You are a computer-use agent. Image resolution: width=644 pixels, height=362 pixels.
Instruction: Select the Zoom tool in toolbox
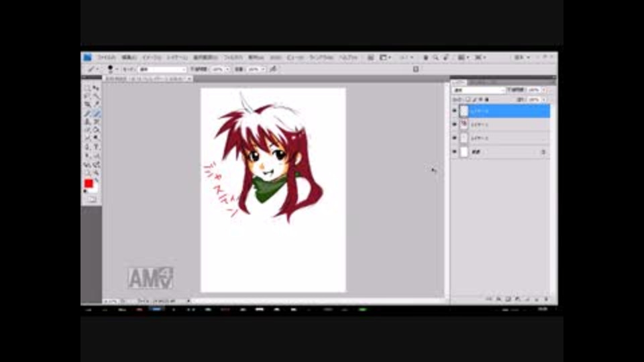pyautogui.click(x=96, y=173)
